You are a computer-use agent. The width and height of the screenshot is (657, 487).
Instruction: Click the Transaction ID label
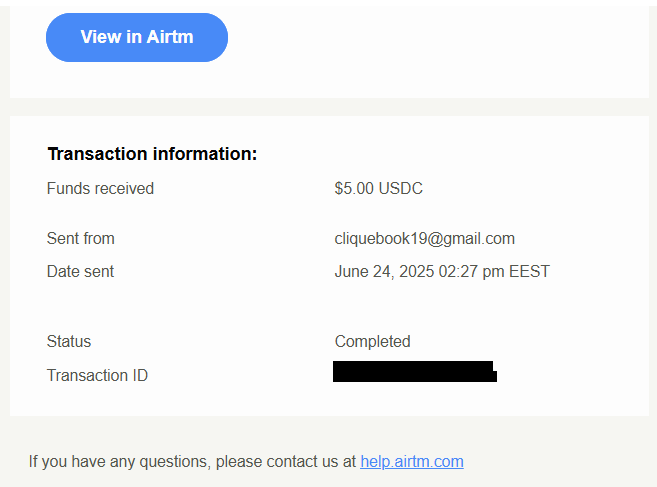[97, 376]
